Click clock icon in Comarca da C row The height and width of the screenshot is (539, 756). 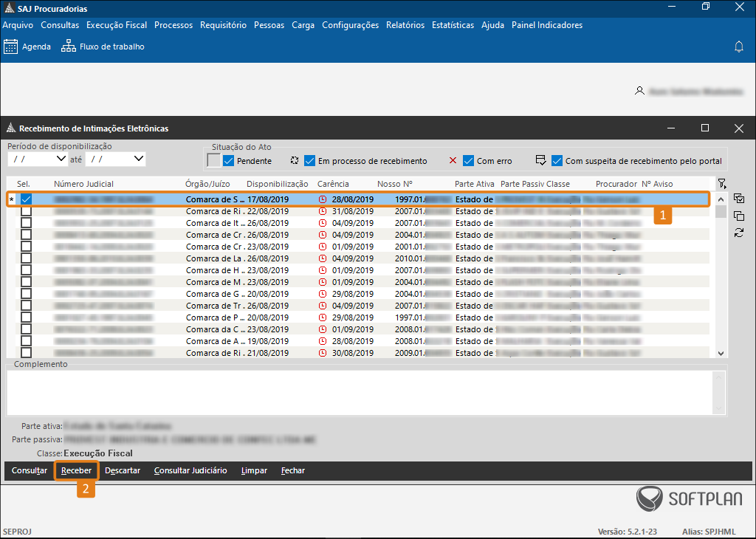[x=323, y=329]
